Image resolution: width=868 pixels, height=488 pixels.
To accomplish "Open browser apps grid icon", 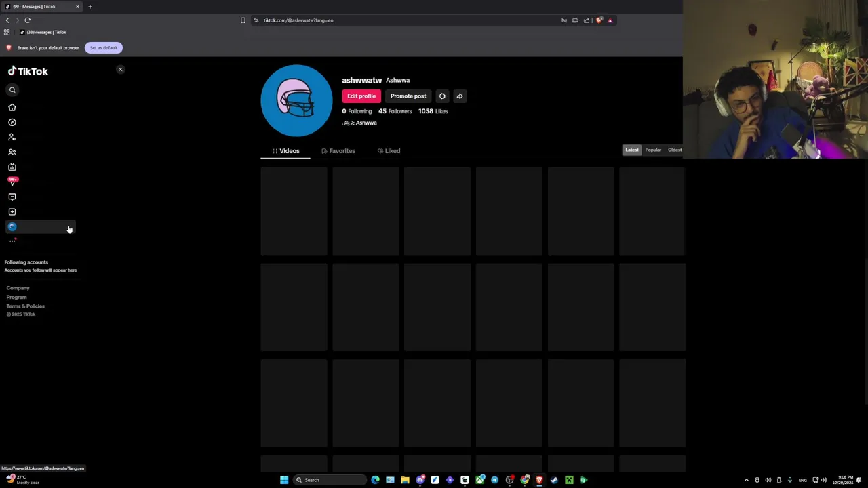I will pyautogui.click(x=7, y=32).
